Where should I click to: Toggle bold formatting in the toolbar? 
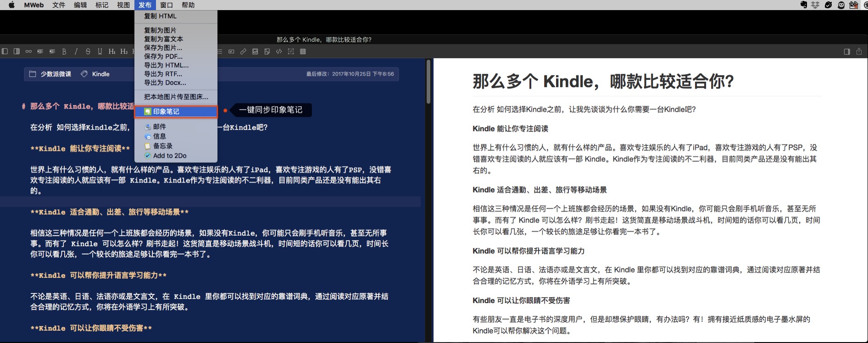64,51
